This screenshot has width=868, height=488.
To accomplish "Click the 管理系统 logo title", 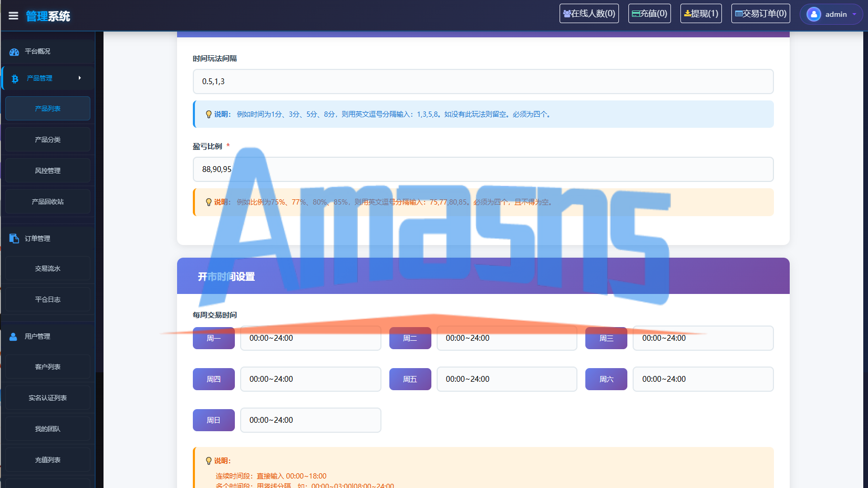I will pos(48,16).
